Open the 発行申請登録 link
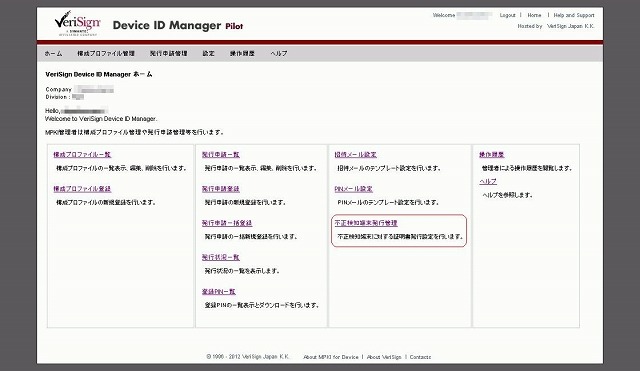This screenshot has height=371, width=640. pyautogui.click(x=221, y=189)
